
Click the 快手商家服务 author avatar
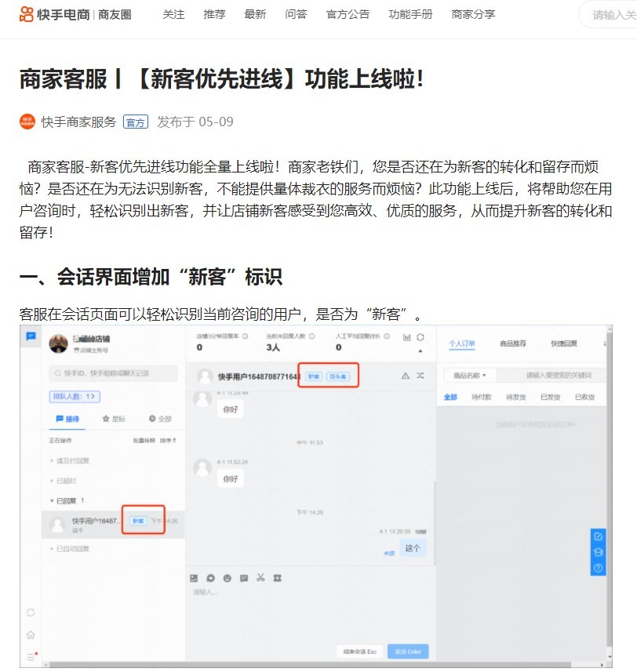[27, 122]
